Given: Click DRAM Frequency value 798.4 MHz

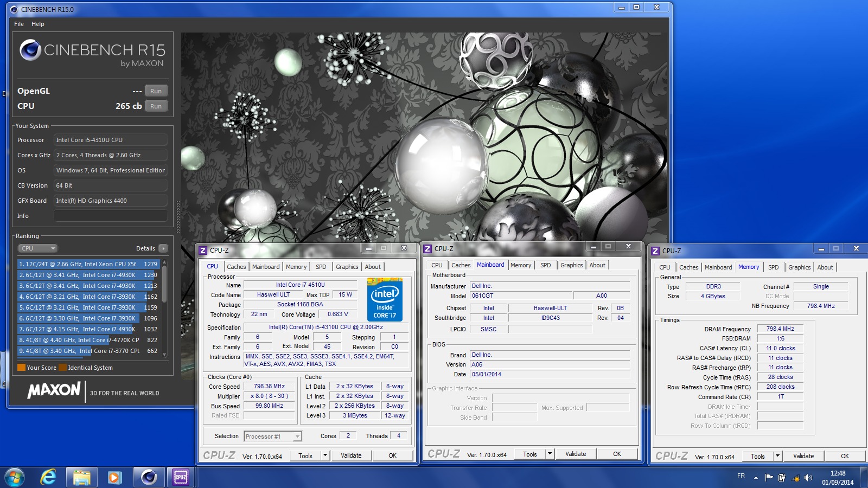Looking at the screenshot, I should (780, 329).
